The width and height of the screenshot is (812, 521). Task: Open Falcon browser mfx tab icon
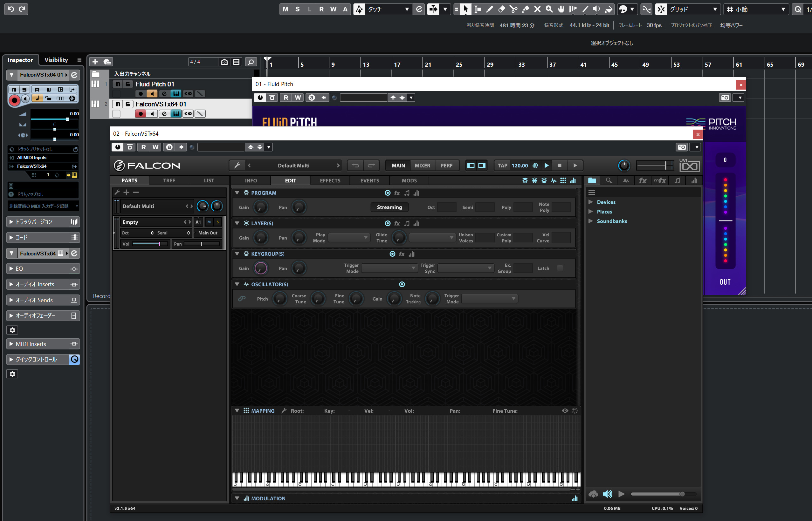[x=659, y=181]
